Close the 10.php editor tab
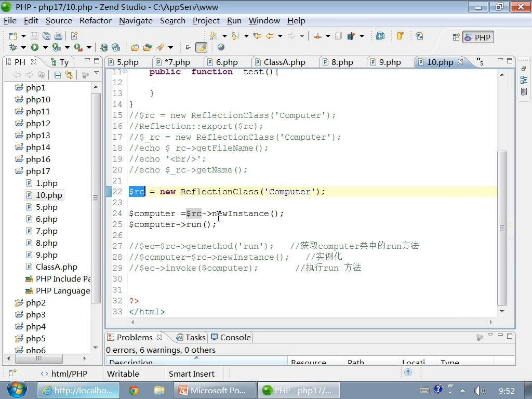This screenshot has height=399, width=532. tap(460, 62)
